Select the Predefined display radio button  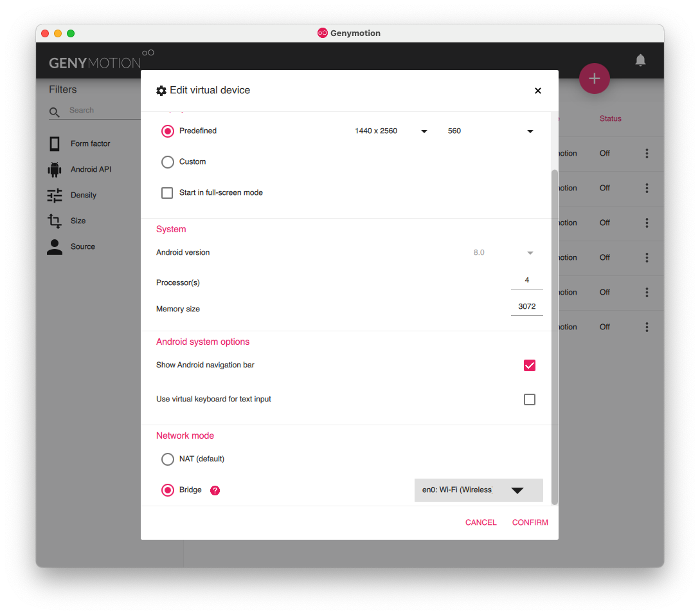pyautogui.click(x=167, y=131)
